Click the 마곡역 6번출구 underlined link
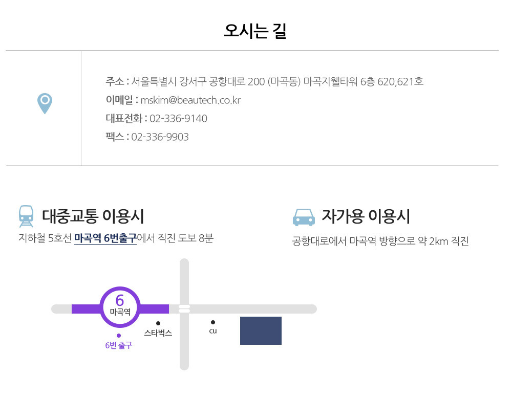This screenshot has width=512, height=420. (x=105, y=238)
